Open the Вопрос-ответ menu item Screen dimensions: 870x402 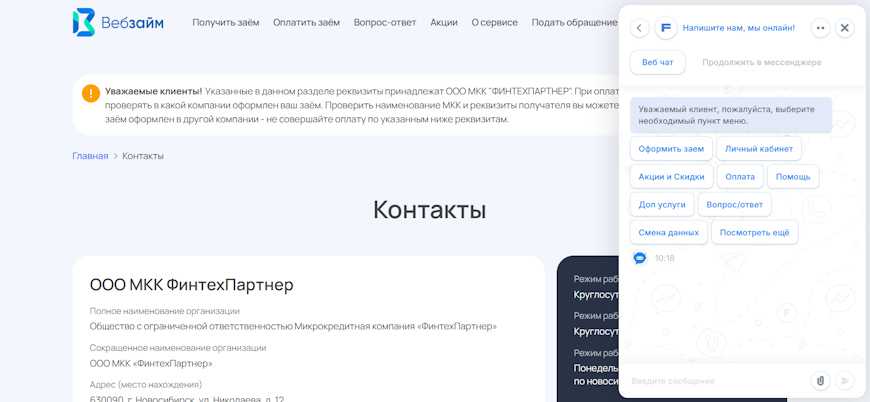385,23
